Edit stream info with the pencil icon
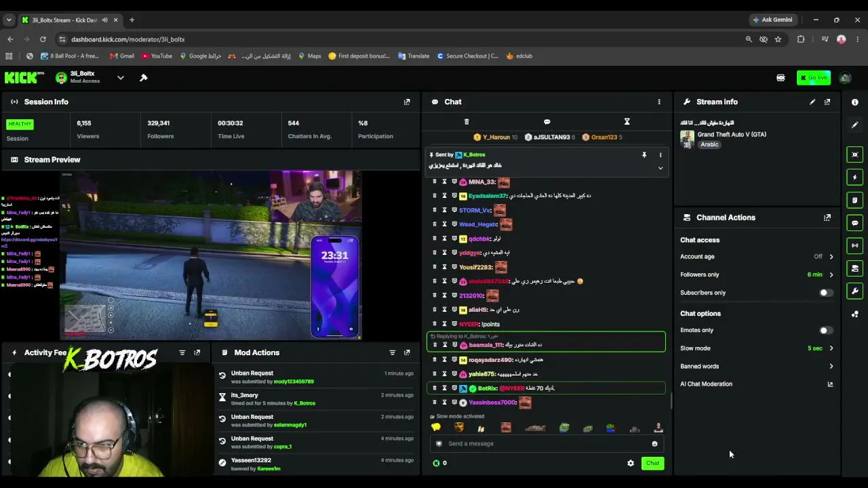Screen dimensions: 868x488 pyautogui.click(x=812, y=102)
